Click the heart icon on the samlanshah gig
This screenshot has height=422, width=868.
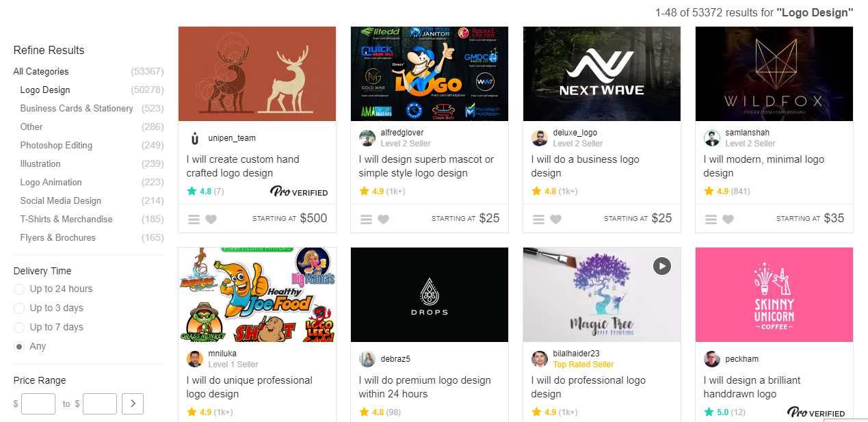(728, 220)
